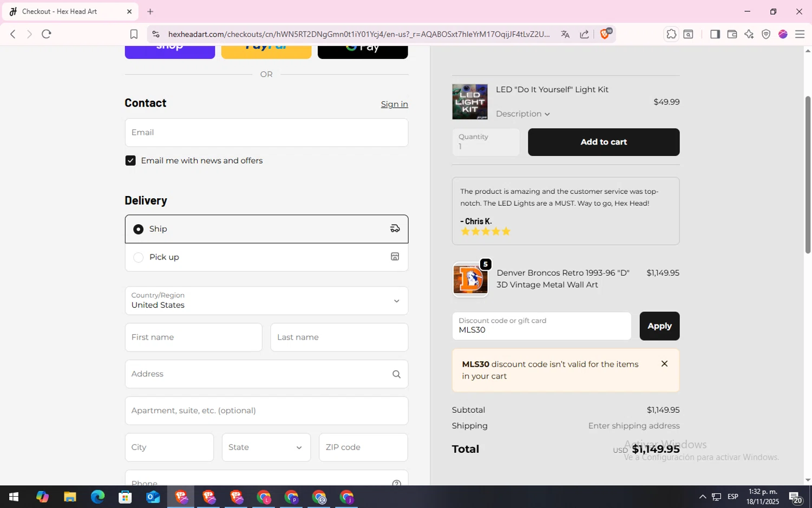Image resolution: width=812 pixels, height=508 pixels.
Task: Open the Brave Wallet icon
Action: [732, 34]
